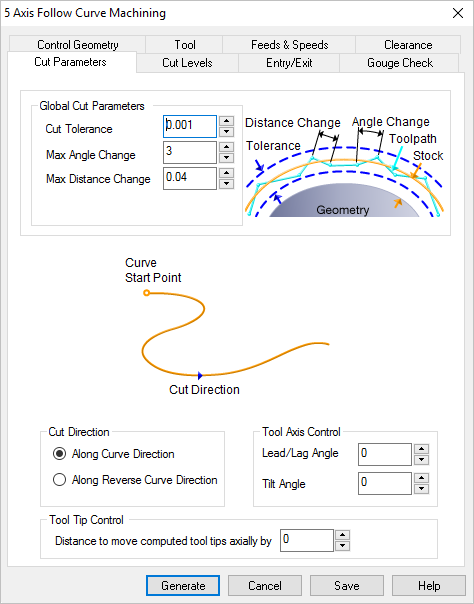Increase Cut Tolerance with the up arrow

click(x=226, y=121)
